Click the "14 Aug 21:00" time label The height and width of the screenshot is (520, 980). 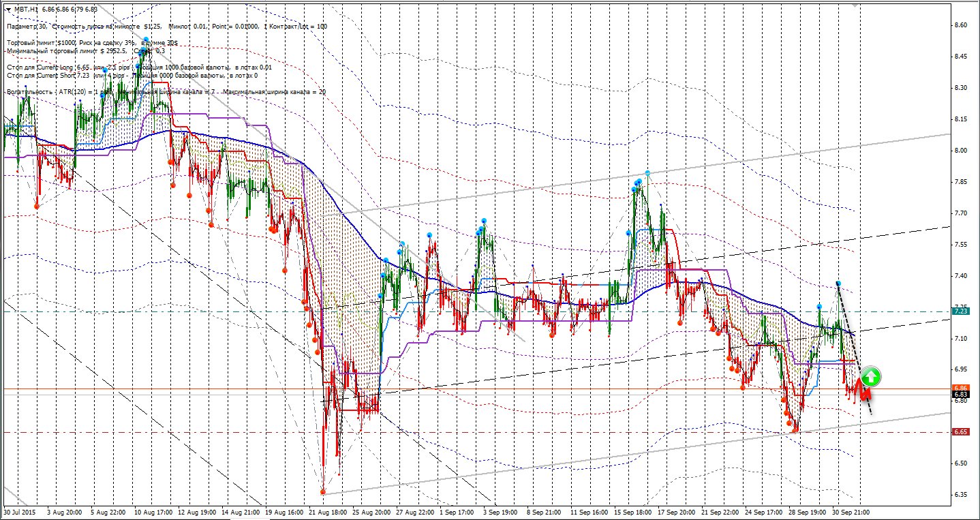pyautogui.click(x=241, y=511)
